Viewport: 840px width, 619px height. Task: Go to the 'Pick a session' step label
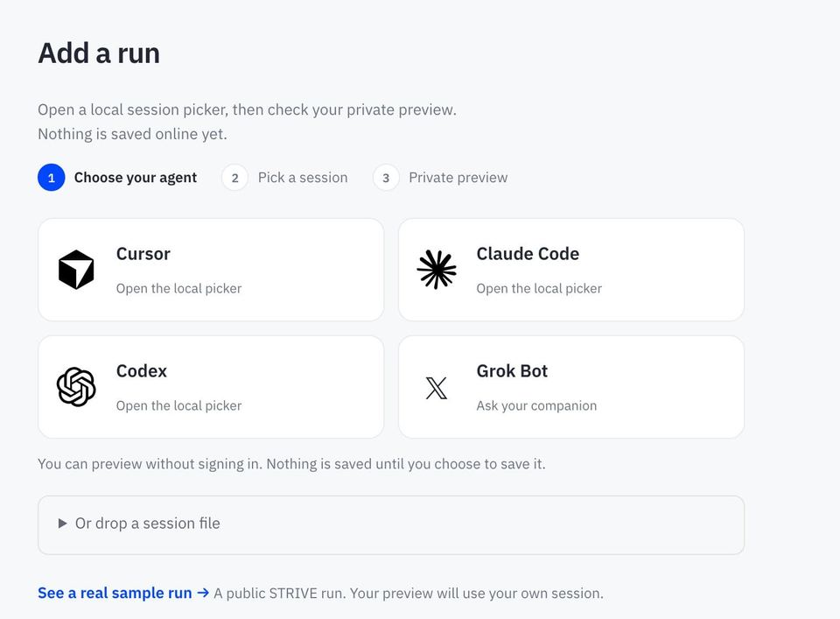[303, 178]
